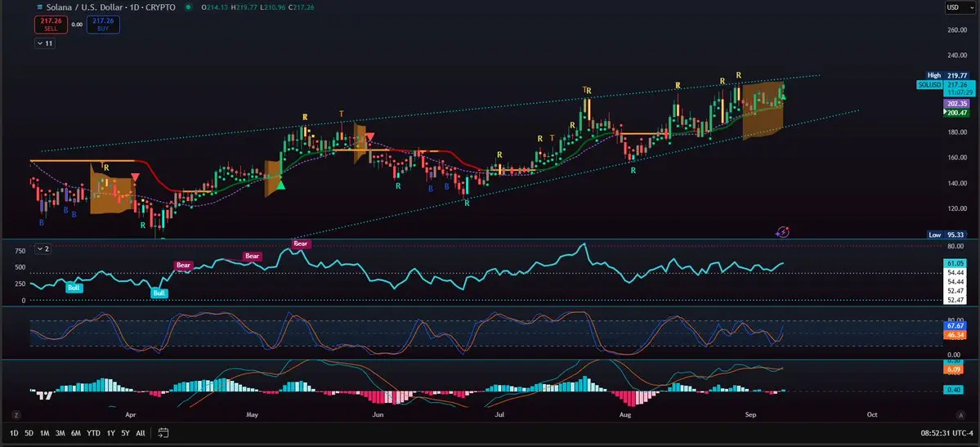Screen dimensions: 980x447
Task: Select the 1M time range
Action: point(44,432)
